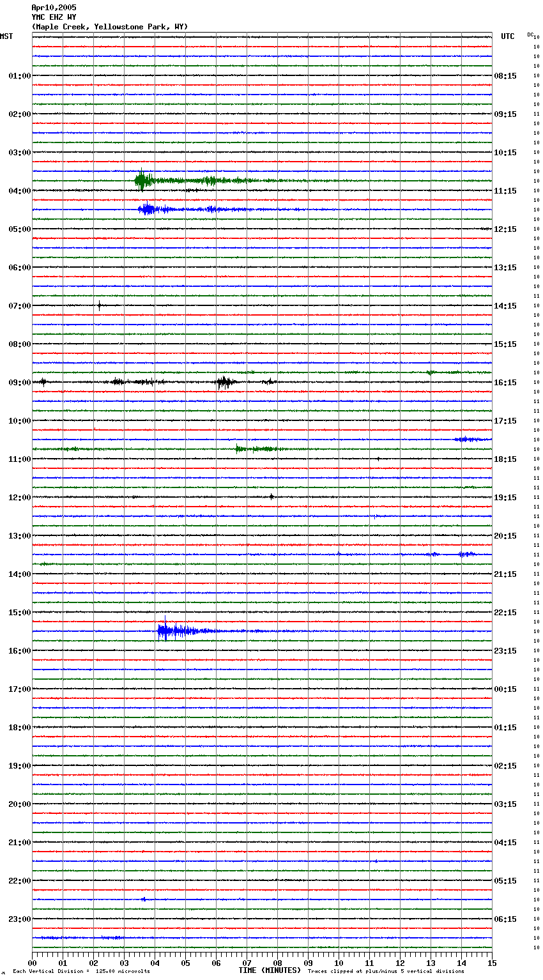Screen dimensions: 543x980
Task: Click the 08:15 UTC time label
Action: pos(505,76)
